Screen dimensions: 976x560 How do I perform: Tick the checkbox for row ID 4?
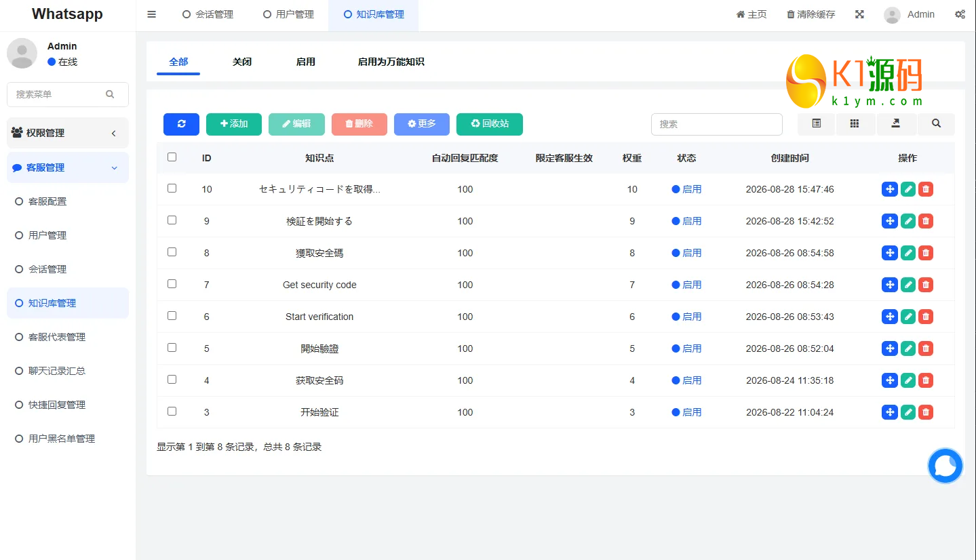point(172,379)
